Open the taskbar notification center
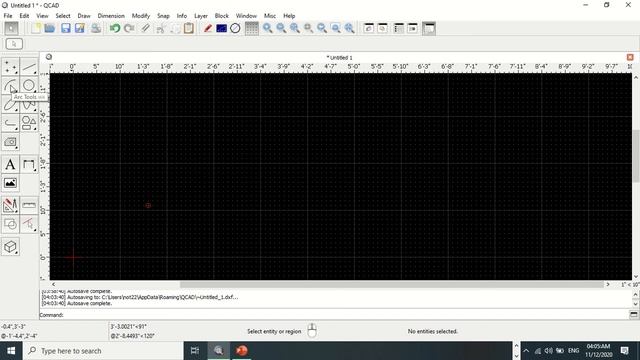The image size is (640, 360). pyautogui.click(x=624, y=351)
